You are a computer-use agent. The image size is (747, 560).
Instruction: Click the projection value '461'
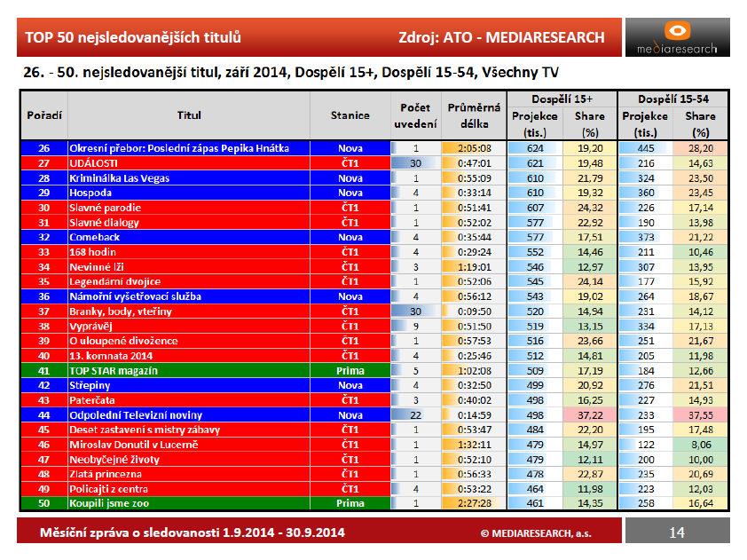(x=535, y=503)
